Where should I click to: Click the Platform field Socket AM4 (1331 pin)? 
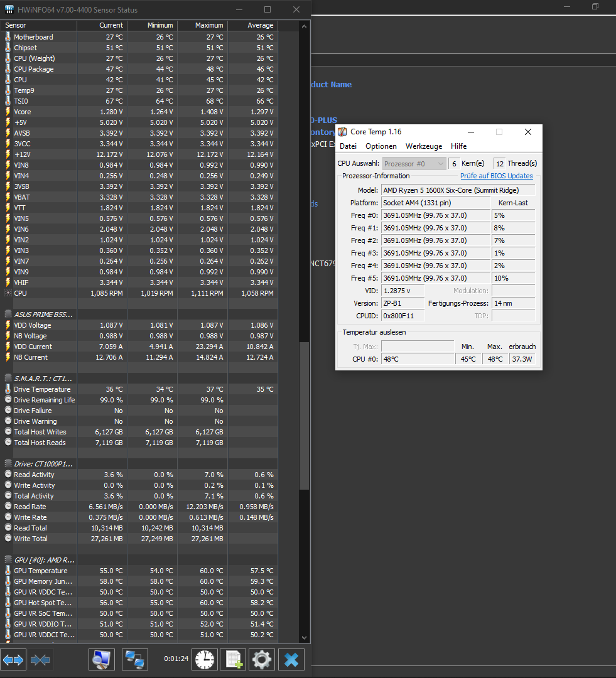click(x=436, y=203)
